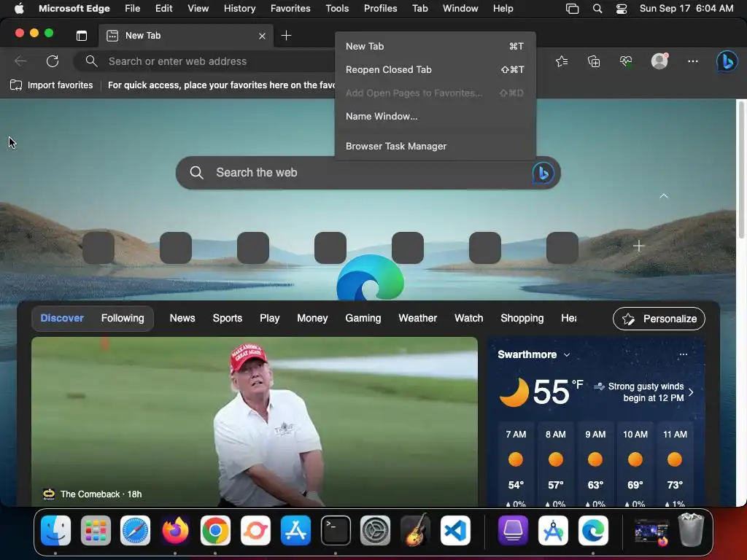Open the Profiles menu
747x560 pixels.
point(380,9)
